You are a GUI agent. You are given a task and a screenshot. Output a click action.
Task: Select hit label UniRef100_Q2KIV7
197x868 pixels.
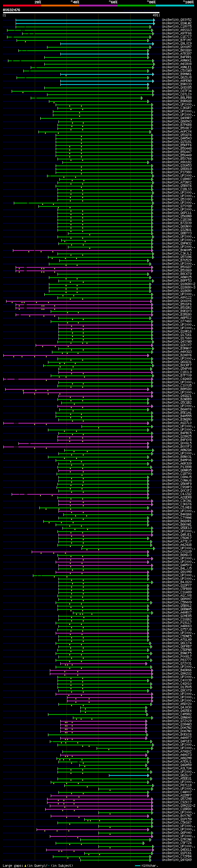[x=177, y=345]
